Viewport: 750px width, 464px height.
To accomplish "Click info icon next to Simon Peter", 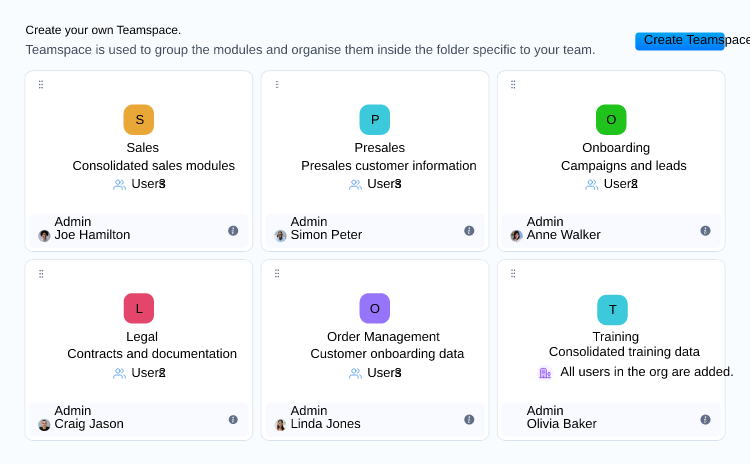I will 469,231.
